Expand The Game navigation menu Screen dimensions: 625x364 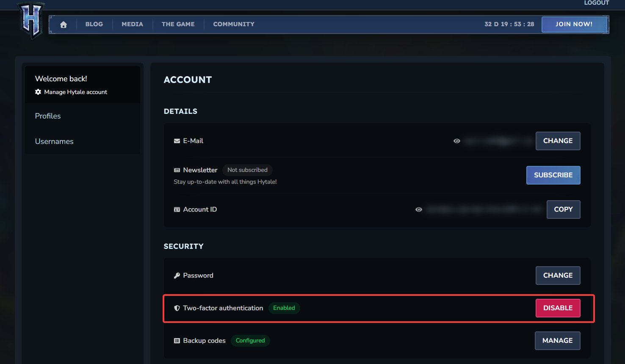[x=178, y=24]
